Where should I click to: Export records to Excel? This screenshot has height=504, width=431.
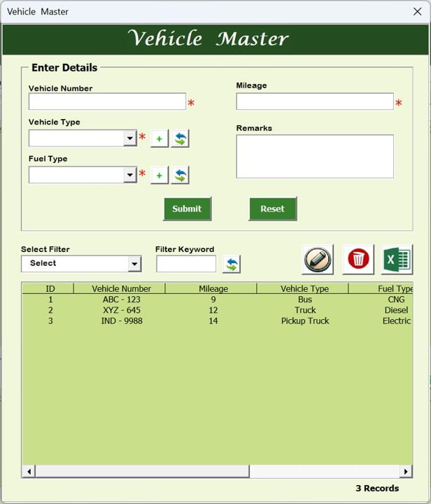(x=397, y=259)
